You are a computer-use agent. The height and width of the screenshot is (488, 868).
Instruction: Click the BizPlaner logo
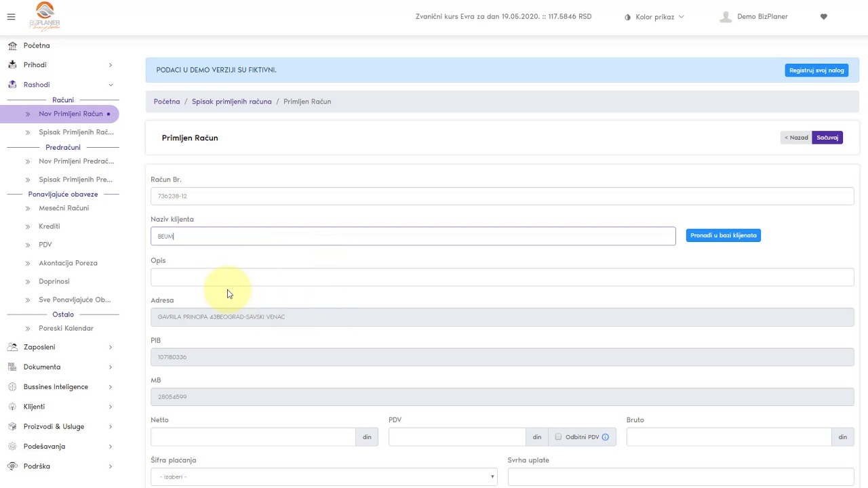click(45, 16)
